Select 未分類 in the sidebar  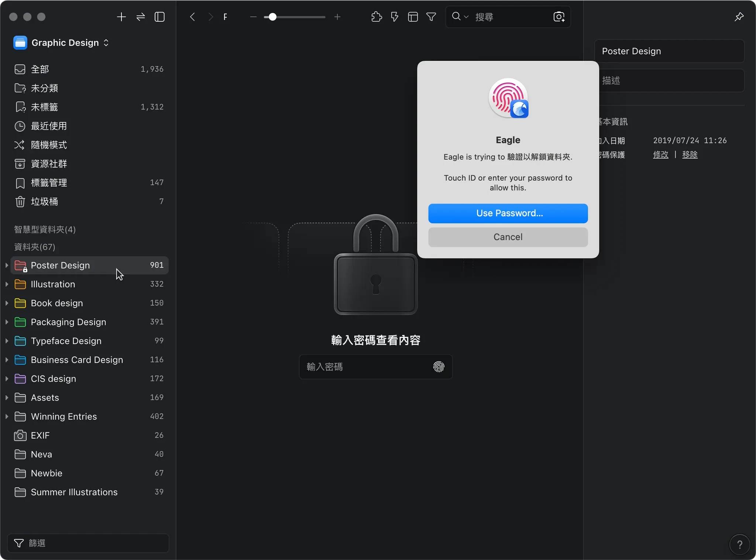pos(89,88)
